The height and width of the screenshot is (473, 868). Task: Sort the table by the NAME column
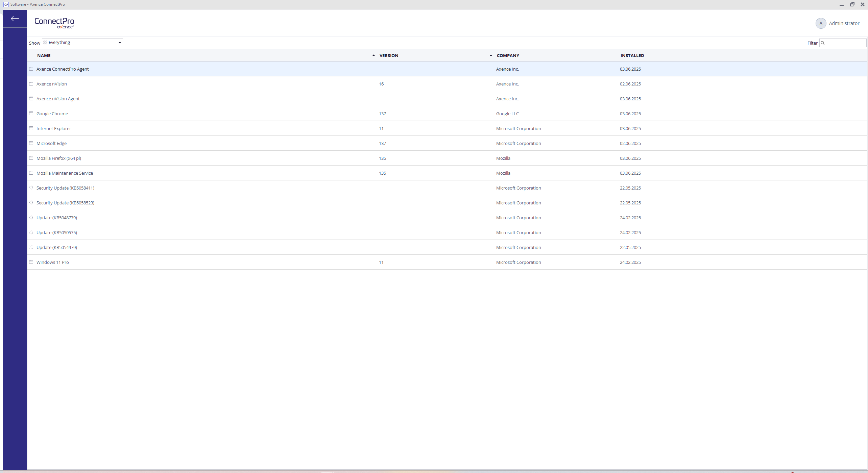[44, 55]
